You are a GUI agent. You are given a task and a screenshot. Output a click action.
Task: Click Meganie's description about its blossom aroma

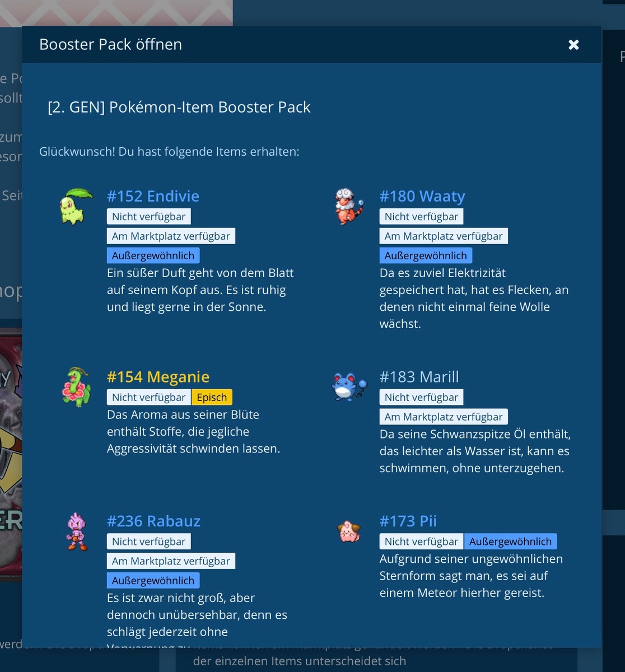(193, 432)
